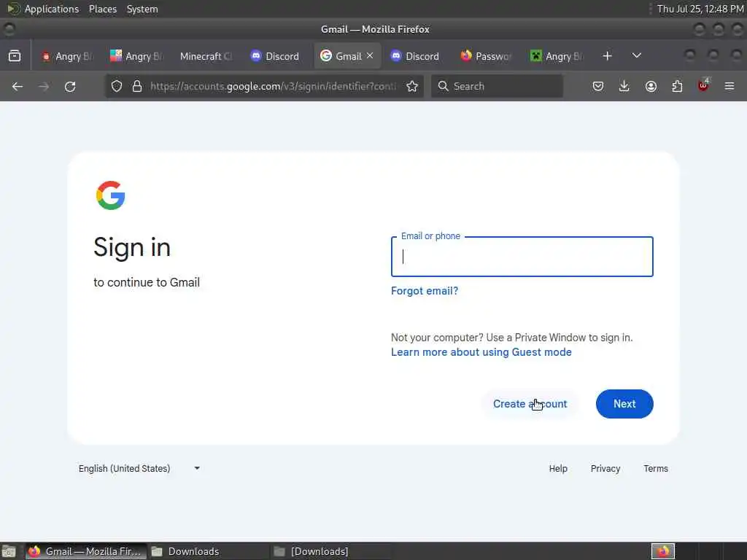
Task: Open Learn more about using Guest mode
Action: 481,352
